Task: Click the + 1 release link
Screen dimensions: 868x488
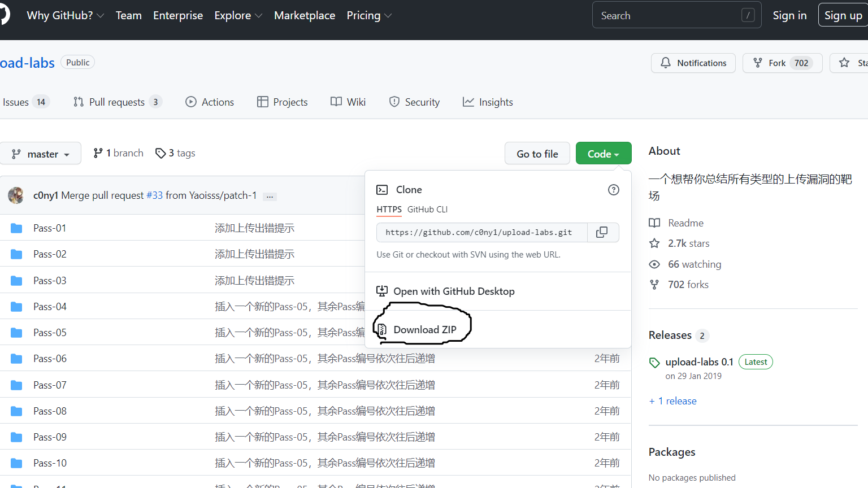Action: point(672,401)
